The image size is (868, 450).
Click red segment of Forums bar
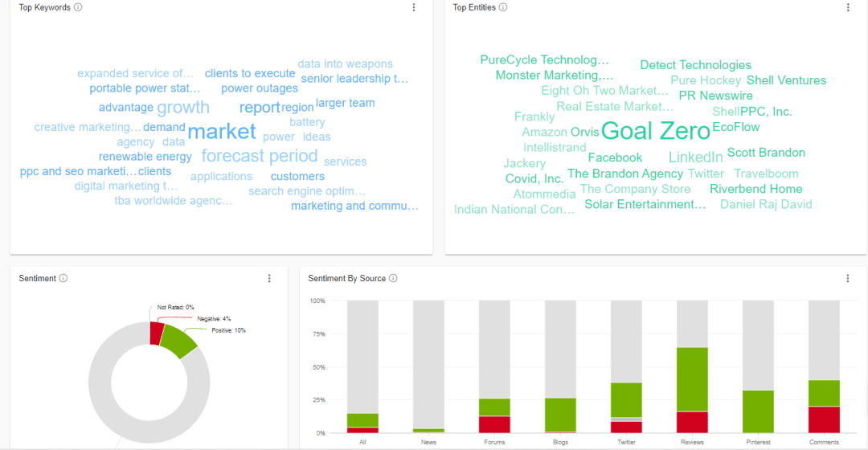pyautogui.click(x=494, y=424)
